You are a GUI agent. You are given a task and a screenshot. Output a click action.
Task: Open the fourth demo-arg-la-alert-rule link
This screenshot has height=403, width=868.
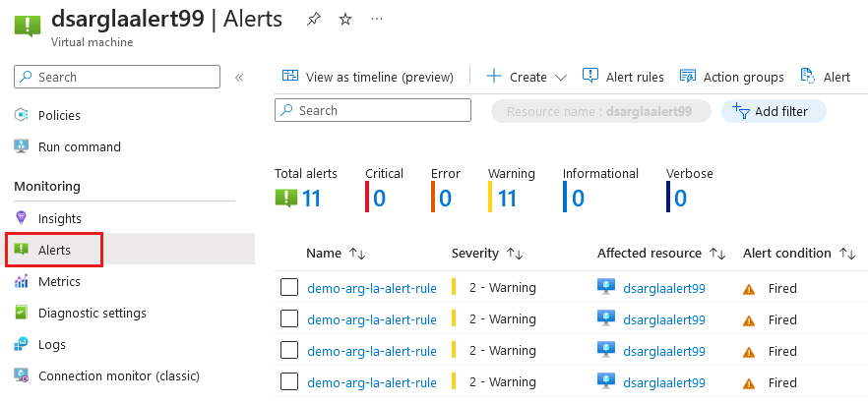click(x=371, y=382)
